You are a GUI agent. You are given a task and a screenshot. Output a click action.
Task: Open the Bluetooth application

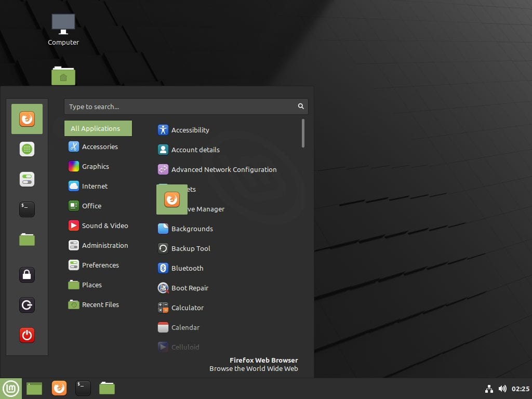187,268
